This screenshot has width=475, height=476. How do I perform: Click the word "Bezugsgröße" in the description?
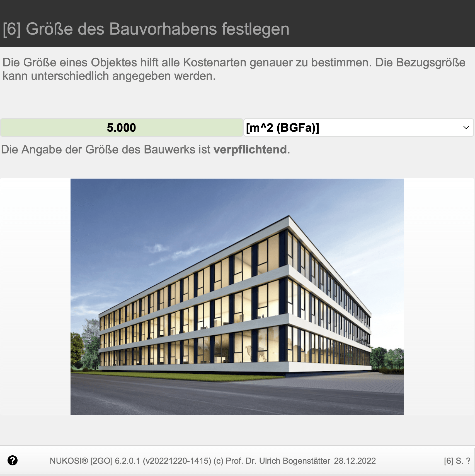tap(431, 62)
